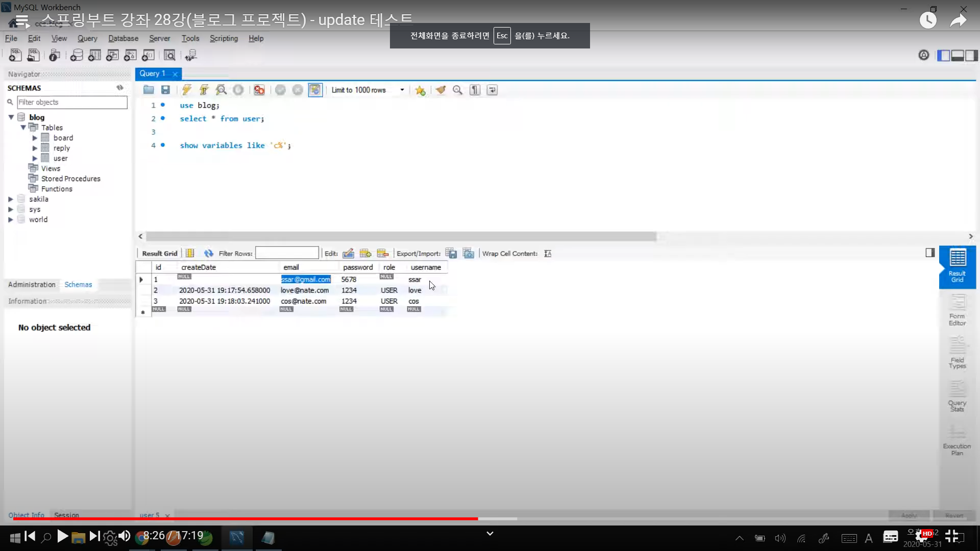Open find panel magnifier in editor toolbar
The height and width of the screenshot is (551, 980).
click(x=458, y=90)
